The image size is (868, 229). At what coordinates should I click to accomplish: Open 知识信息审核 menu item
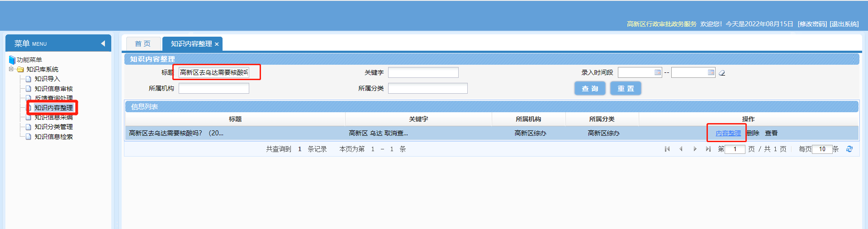(54, 89)
